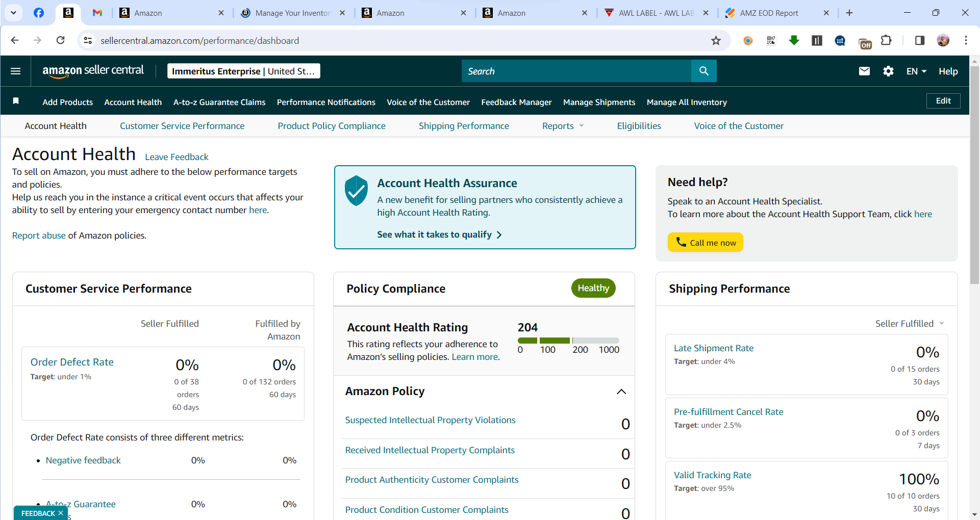Viewport: 980px width, 520px height.
Task: Click the Account Health Rating progress bar
Action: [568, 340]
